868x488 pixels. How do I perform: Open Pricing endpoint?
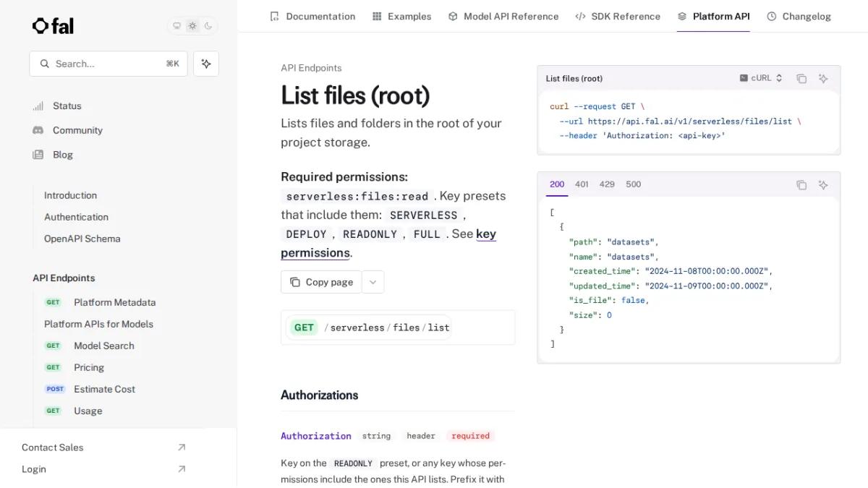(x=89, y=367)
